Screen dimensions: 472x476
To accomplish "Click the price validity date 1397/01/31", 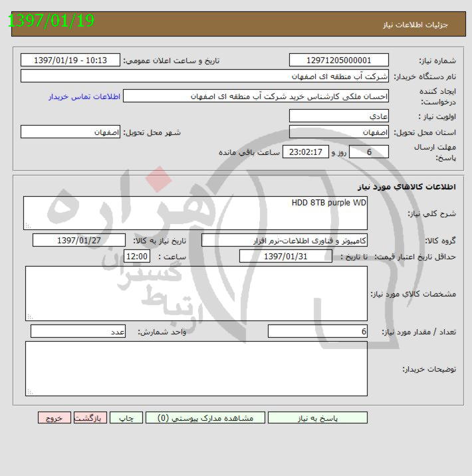I will point(286,257).
